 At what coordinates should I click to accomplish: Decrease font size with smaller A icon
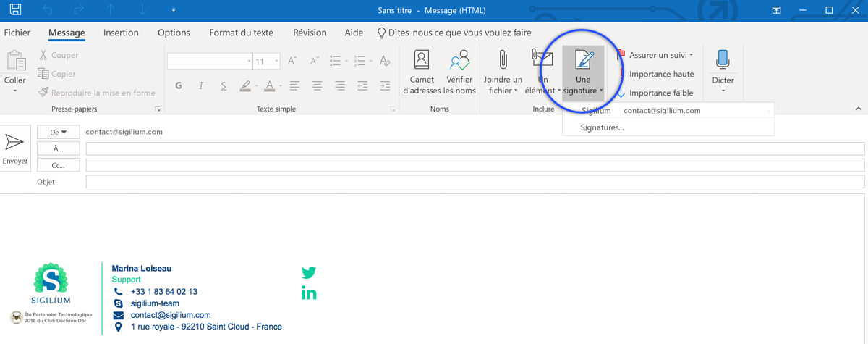tap(315, 62)
